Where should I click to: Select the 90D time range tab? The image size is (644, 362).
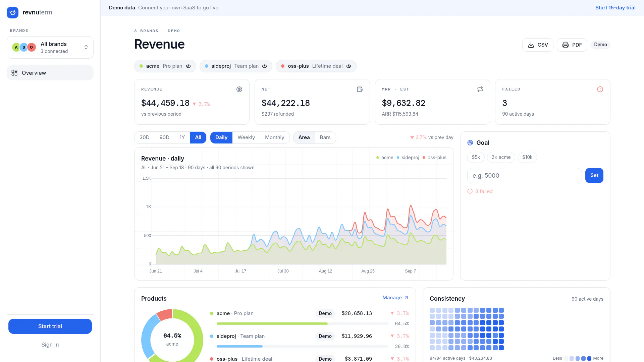(164, 137)
